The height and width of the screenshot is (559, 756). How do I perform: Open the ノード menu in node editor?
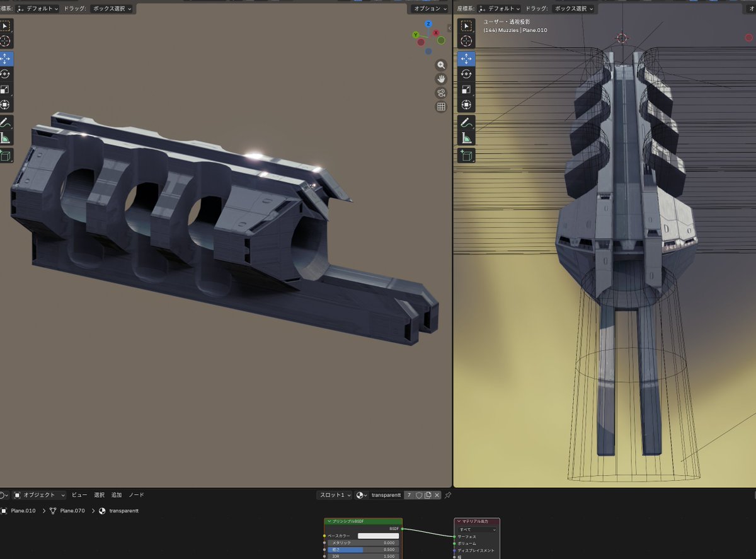[136, 495]
